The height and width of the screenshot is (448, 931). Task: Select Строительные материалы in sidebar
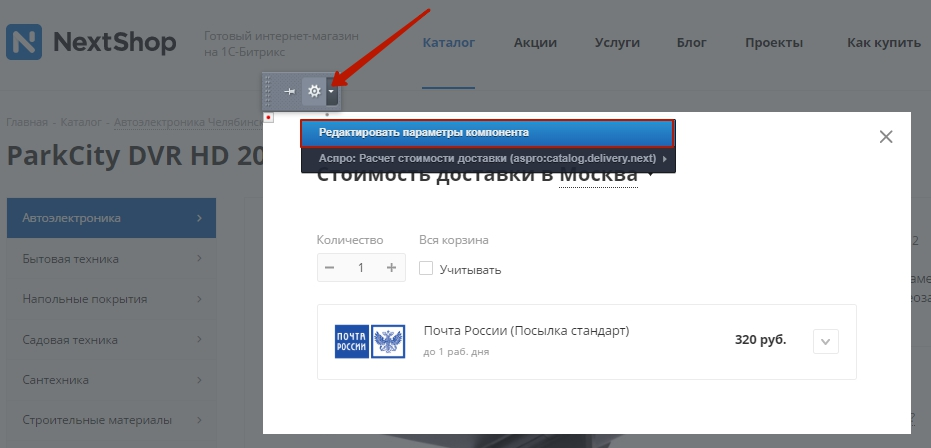[111, 420]
